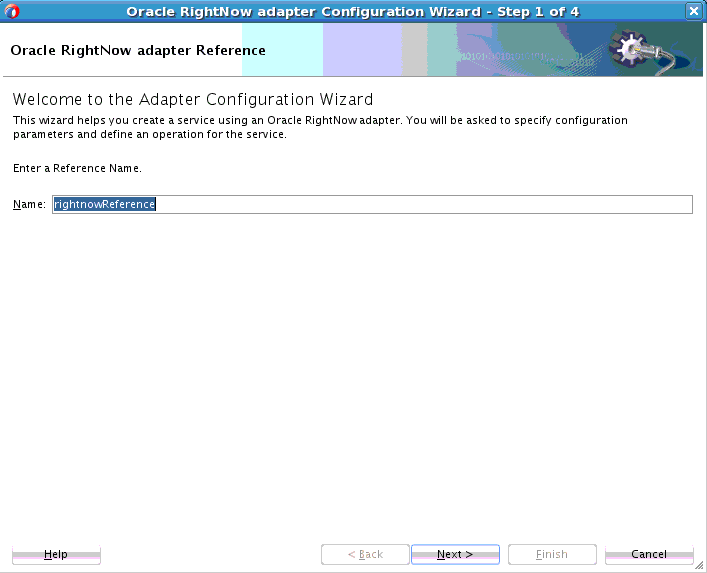Click the 'Oracle RightNow adapter Reference' header text
This screenshot has width=707, height=573.
click(x=138, y=50)
